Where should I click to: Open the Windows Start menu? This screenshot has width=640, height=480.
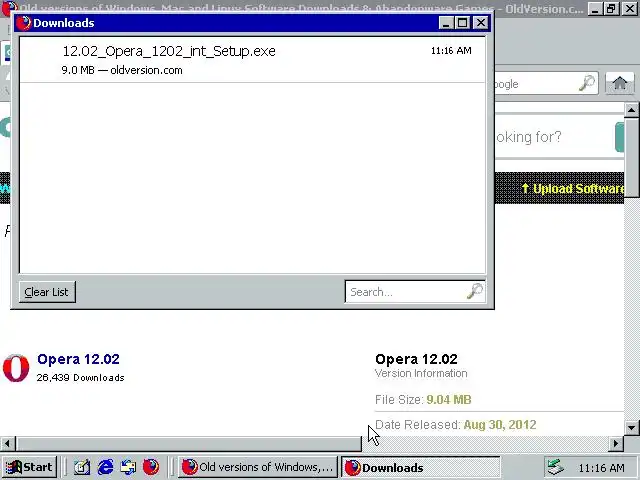29,467
